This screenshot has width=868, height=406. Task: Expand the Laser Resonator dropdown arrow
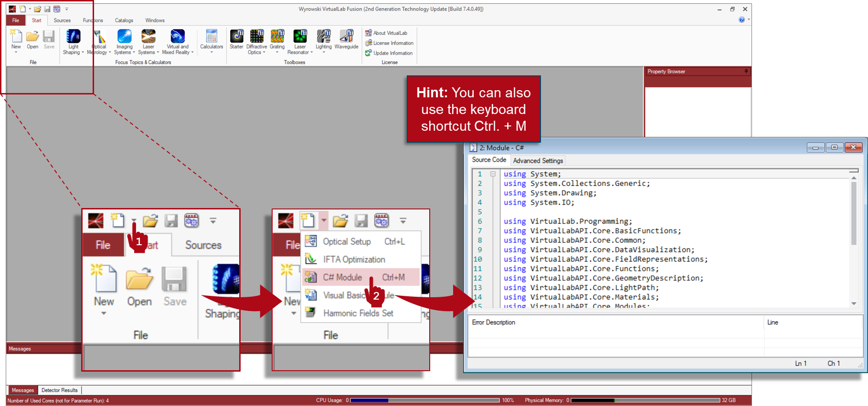[312, 52]
